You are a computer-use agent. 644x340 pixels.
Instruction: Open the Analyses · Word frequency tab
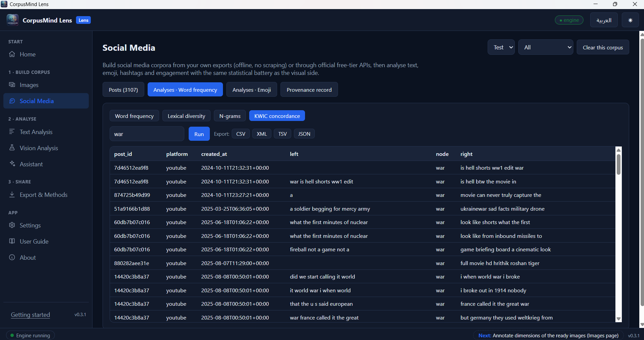click(x=185, y=90)
